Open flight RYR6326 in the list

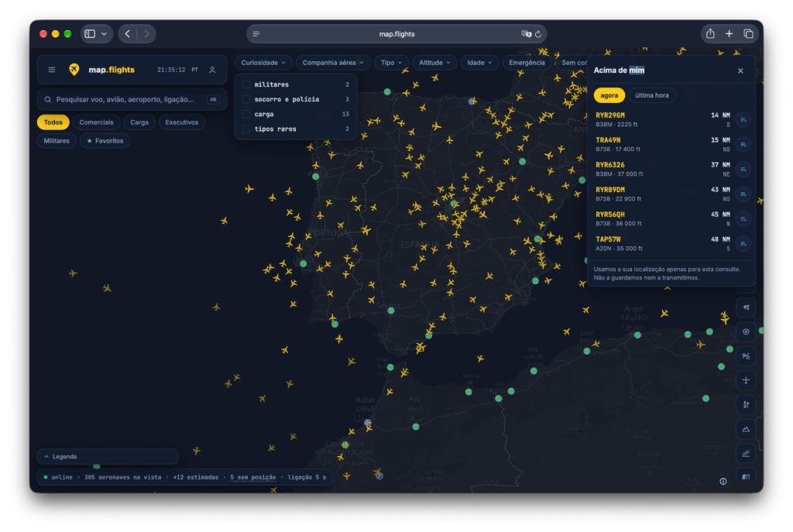click(663, 170)
